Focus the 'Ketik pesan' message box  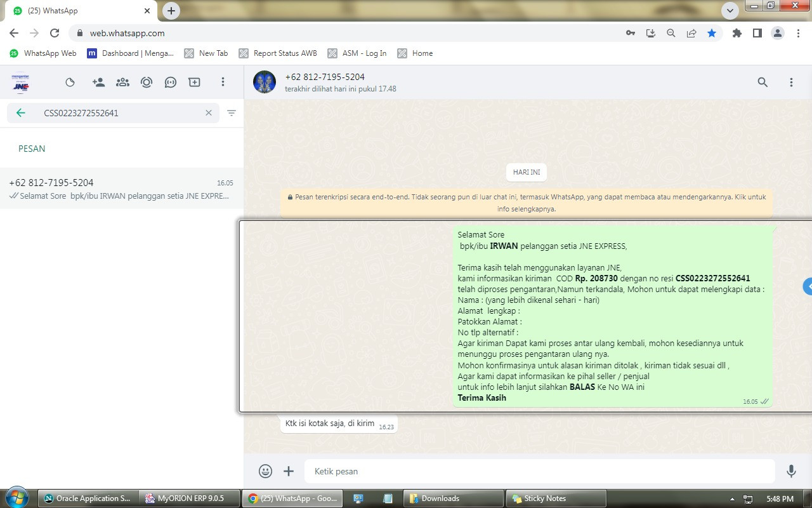coord(540,471)
